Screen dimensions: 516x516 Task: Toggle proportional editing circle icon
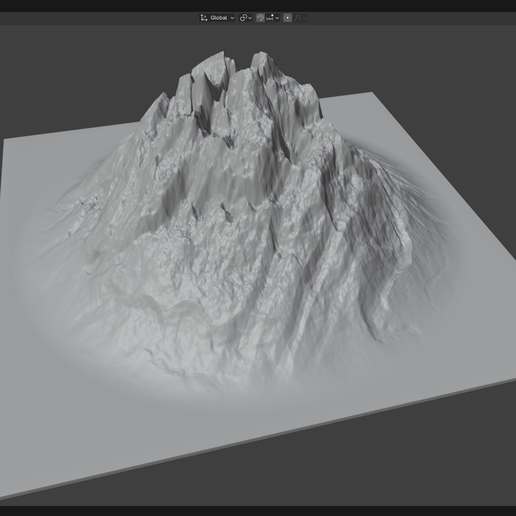[x=287, y=18]
